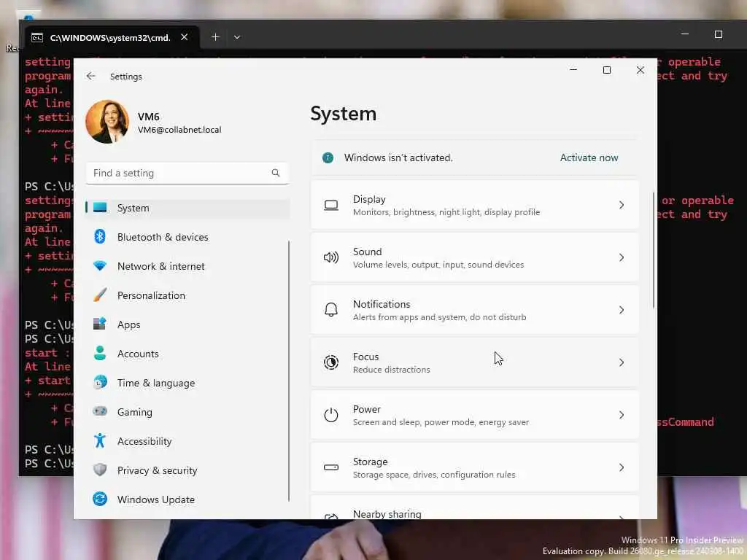Click the Time & language globe icon

(100, 382)
